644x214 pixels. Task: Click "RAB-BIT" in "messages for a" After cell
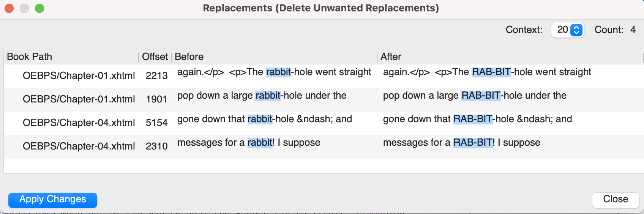[474, 143]
